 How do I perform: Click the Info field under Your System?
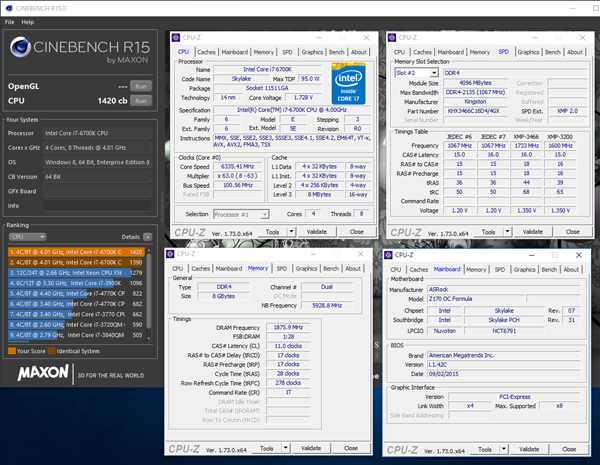click(95, 204)
